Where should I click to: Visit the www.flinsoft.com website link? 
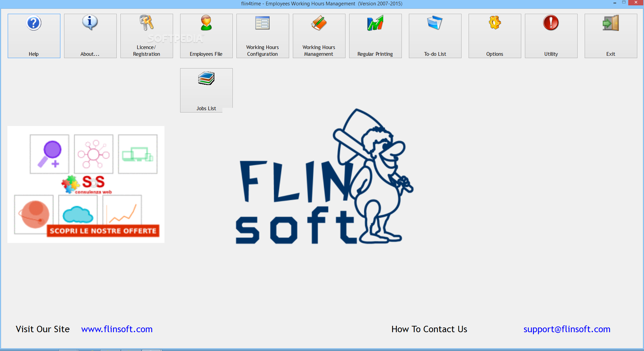117,329
